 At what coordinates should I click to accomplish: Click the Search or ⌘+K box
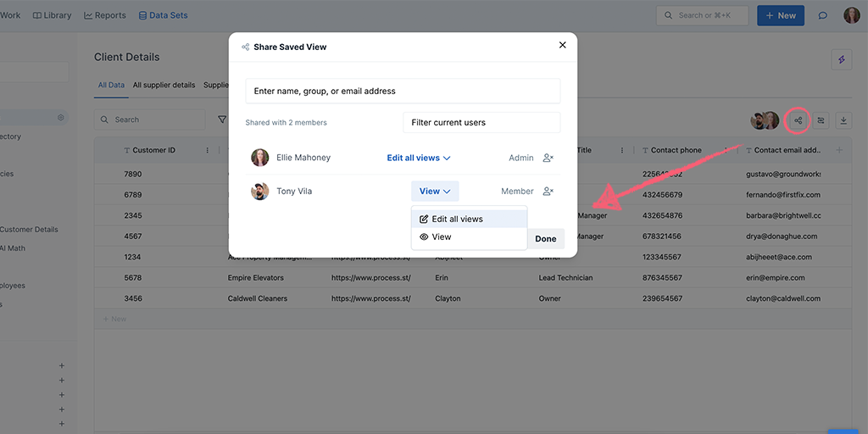(x=702, y=15)
